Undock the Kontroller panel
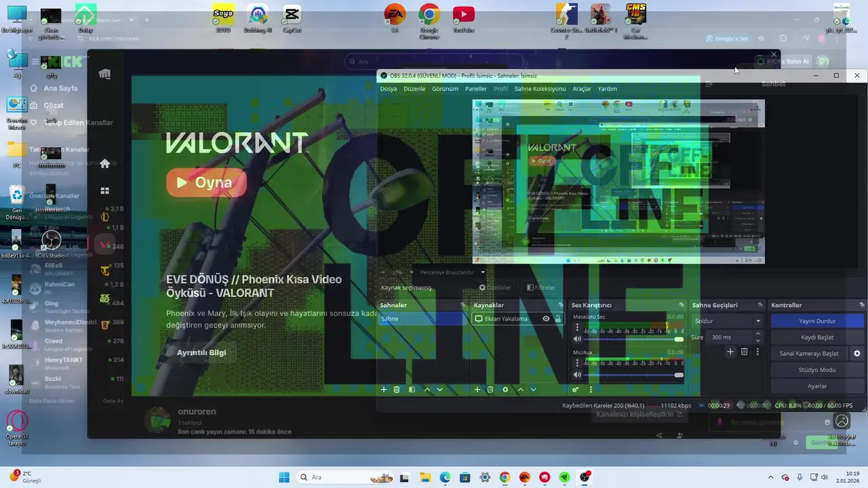Image resolution: width=868 pixels, height=488 pixels. click(x=862, y=305)
